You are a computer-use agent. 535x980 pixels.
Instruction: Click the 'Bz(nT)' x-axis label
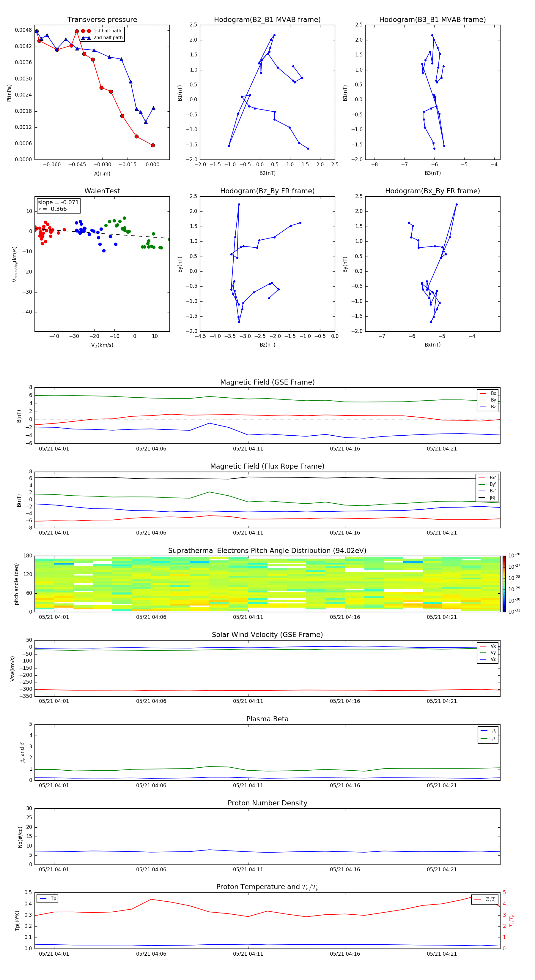(267, 345)
